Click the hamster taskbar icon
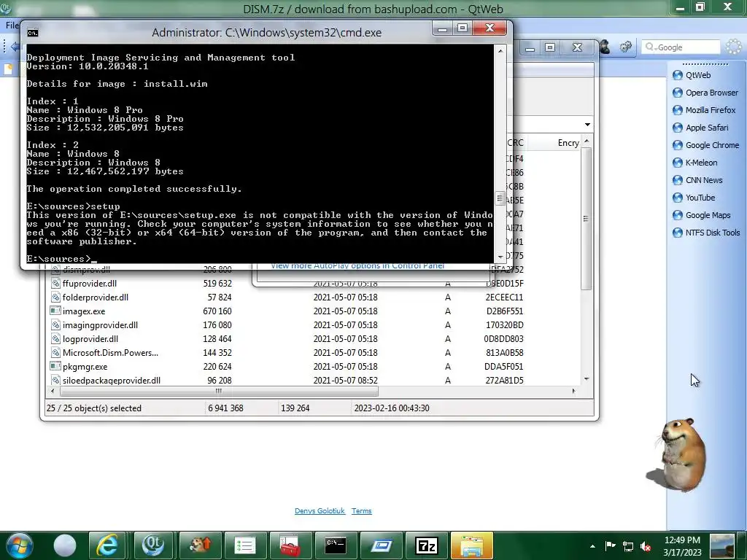 point(199,545)
